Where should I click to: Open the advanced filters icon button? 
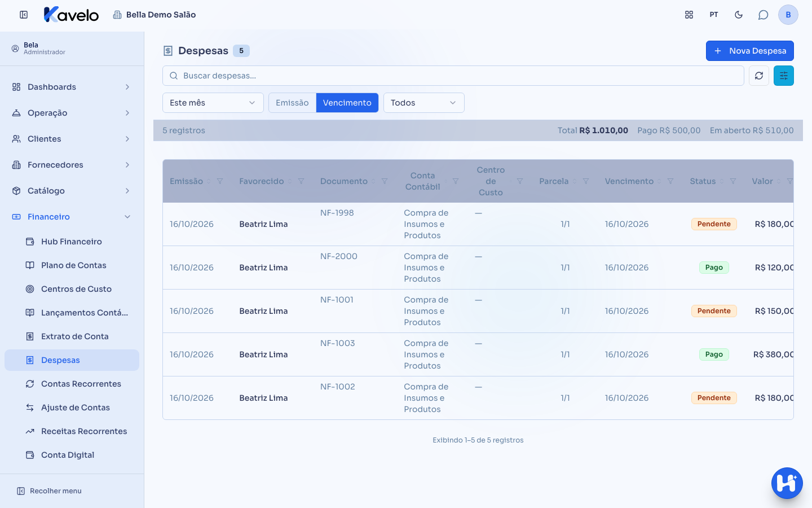point(784,76)
